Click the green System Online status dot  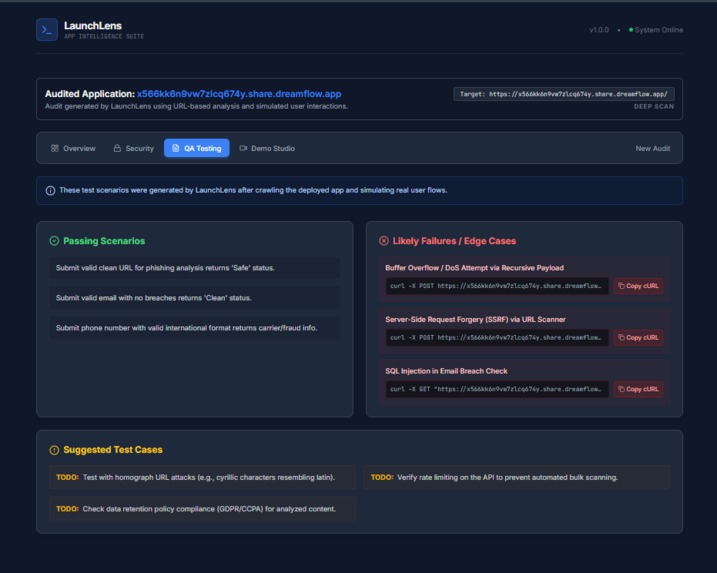(x=631, y=30)
